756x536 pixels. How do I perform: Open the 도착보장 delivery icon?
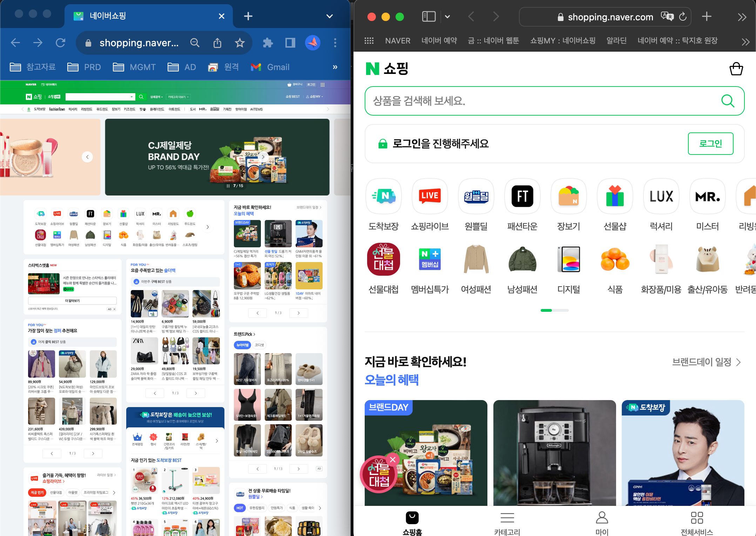coord(383,196)
